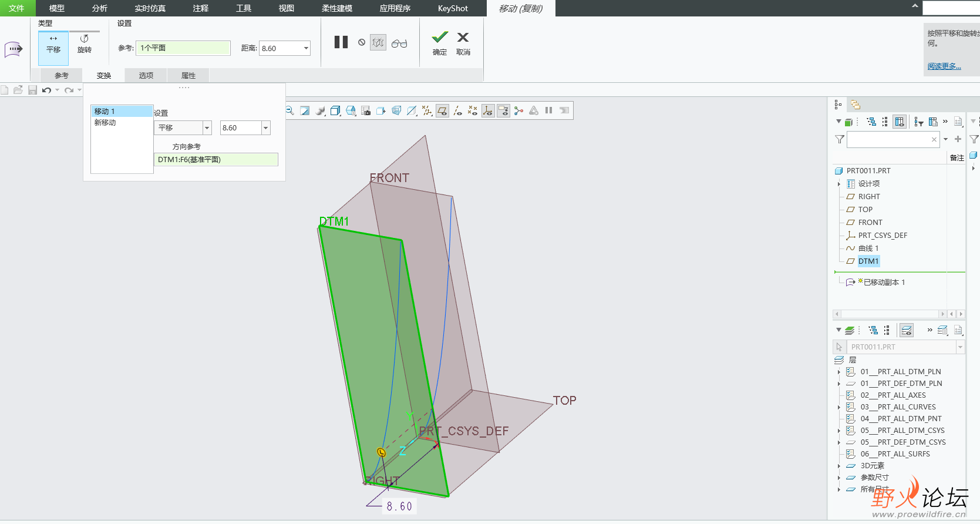Click the zoom out icon in the graphics toolbar

click(x=290, y=110)
